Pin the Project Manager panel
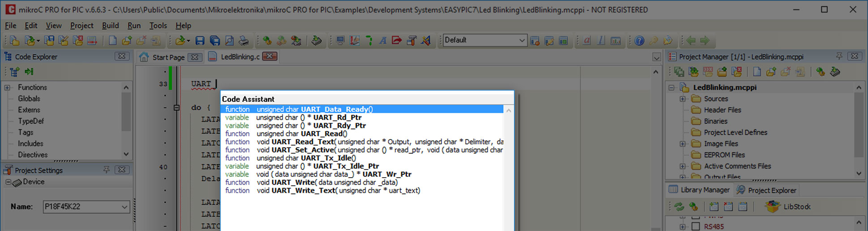This screenshot has width=868, height=231. point(839,56)
